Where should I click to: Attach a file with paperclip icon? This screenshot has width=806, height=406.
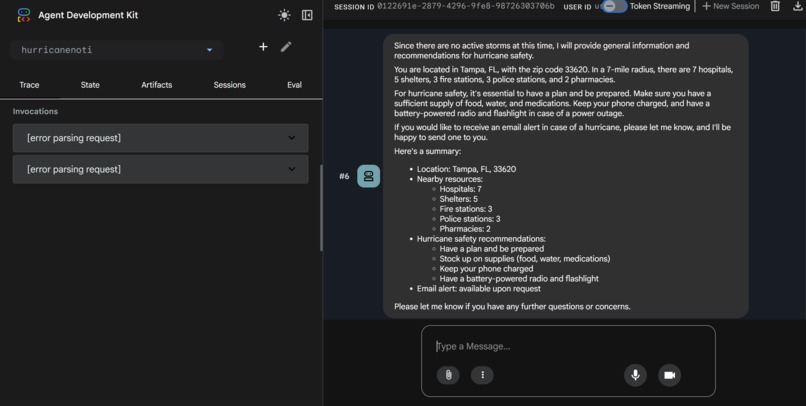pyautogui.click(x=448, y=375)
